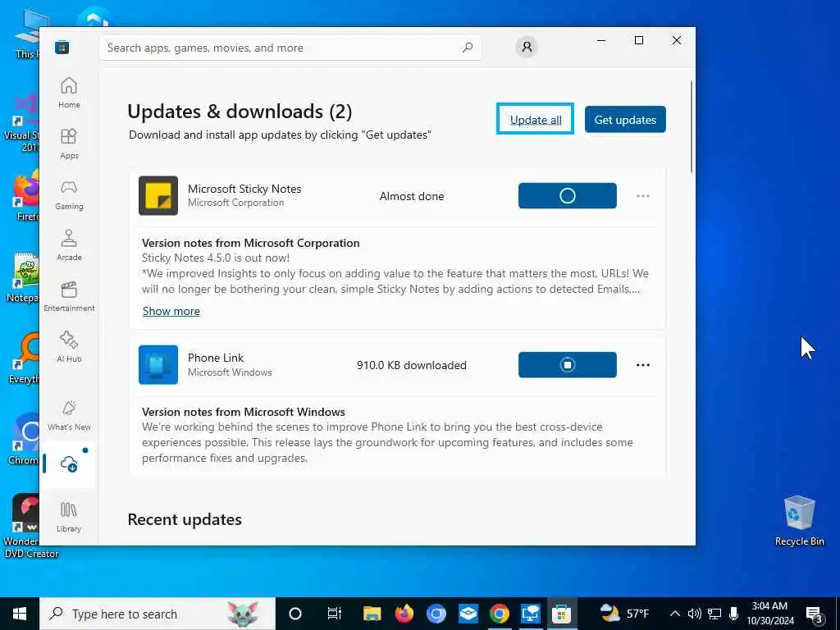
Task: Open more options for Microsoft Sticky Notes
Action: point(643,196)
